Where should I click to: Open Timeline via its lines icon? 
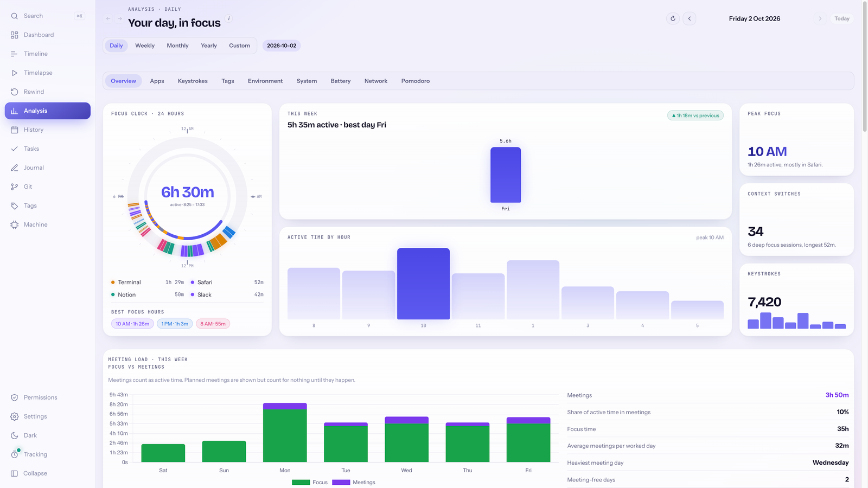(15, 54)
